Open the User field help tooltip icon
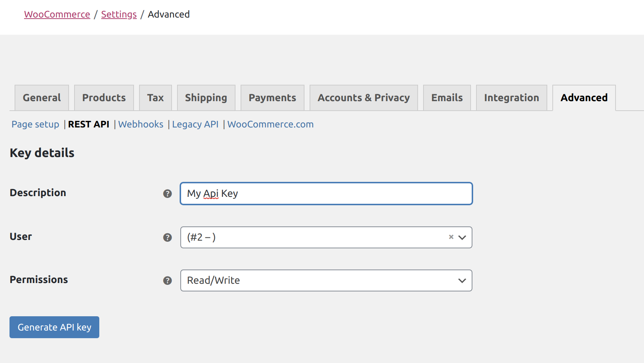The width and height of the screenshot is (644, 363). click(x=167, y=237)
